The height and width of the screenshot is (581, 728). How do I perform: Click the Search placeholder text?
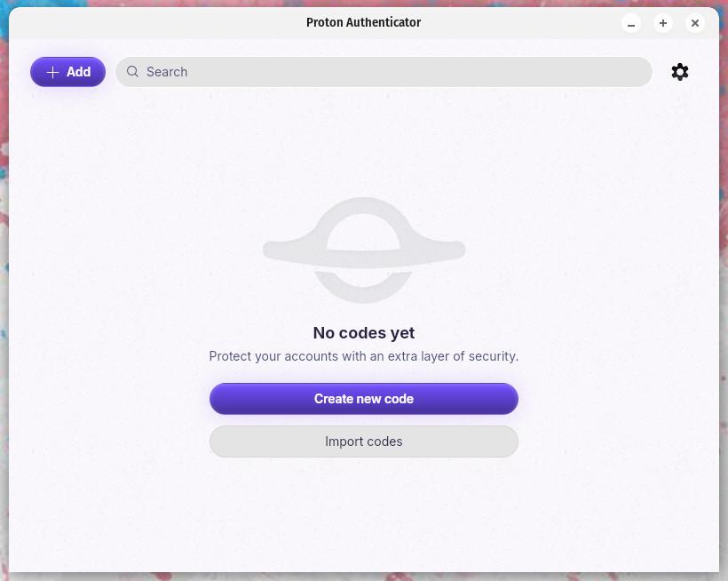pos(167,72)
